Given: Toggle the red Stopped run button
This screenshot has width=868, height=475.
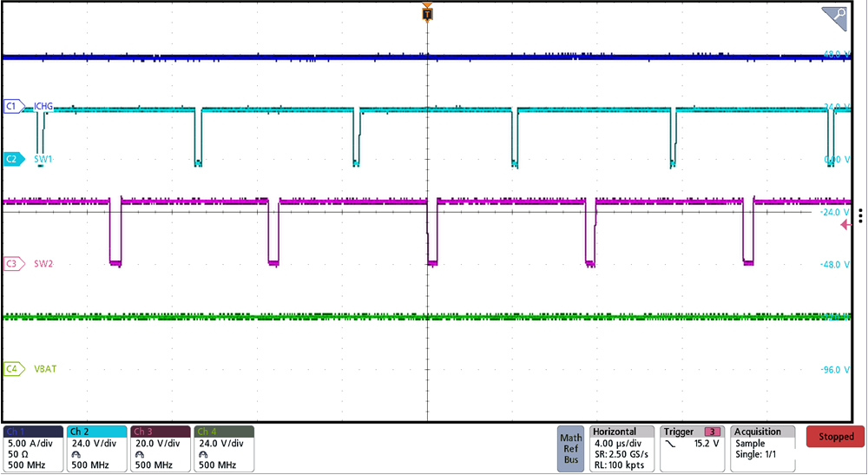Looking at the screenshot, I should [834, 437].
